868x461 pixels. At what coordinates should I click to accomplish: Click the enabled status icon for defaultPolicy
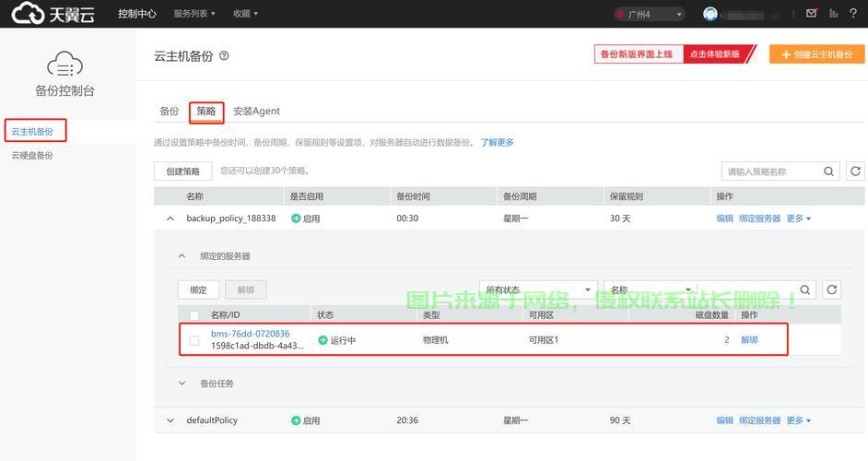[296, 420]
